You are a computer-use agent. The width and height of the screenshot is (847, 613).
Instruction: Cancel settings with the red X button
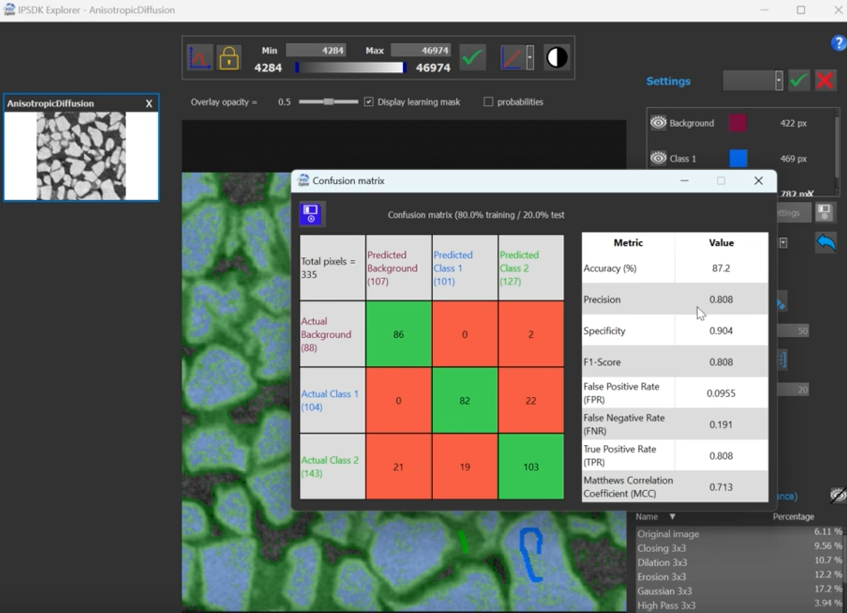coord(825,81)
